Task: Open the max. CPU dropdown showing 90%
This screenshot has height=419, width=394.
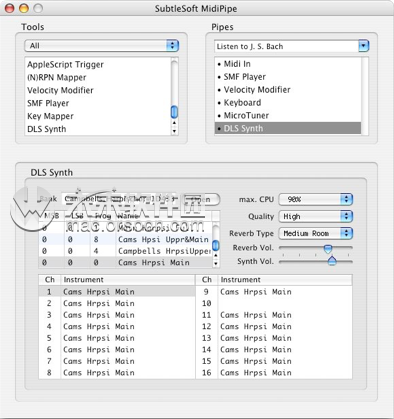Action: [x=316, y=199]
